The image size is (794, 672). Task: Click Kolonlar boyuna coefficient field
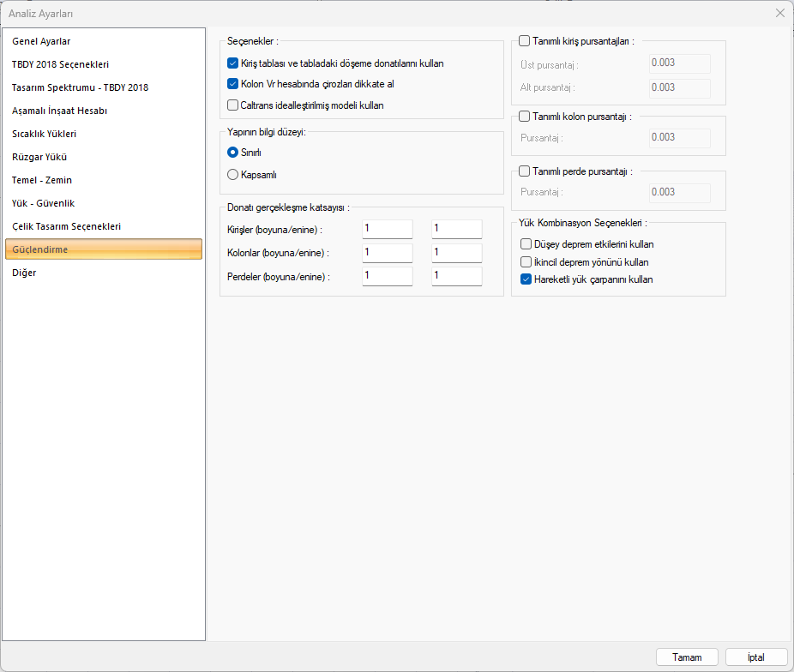pyautogui.click(x=388, y=253)
